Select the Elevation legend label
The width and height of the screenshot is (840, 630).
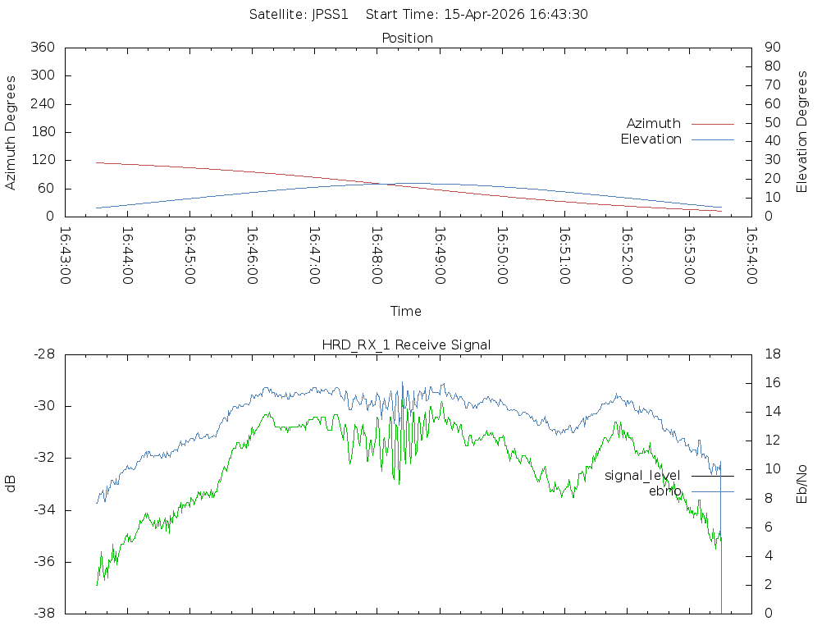[x=651, y=139]
